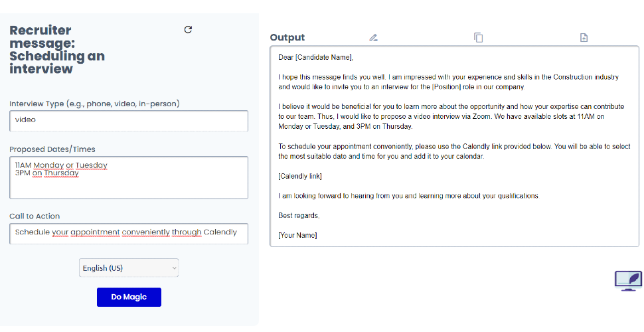This screenshot has width=644, height=332.
Task: Click the Output heading label
Action: (287, 38)
